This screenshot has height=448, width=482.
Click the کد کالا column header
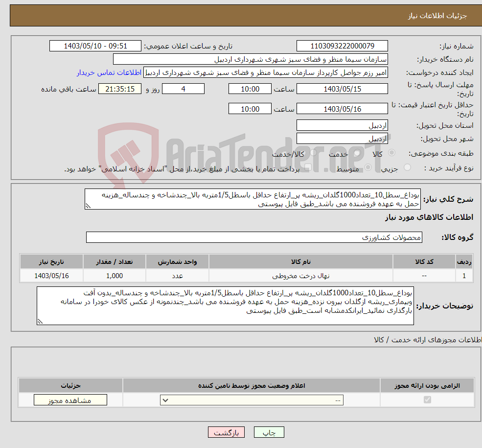[424, 261]
